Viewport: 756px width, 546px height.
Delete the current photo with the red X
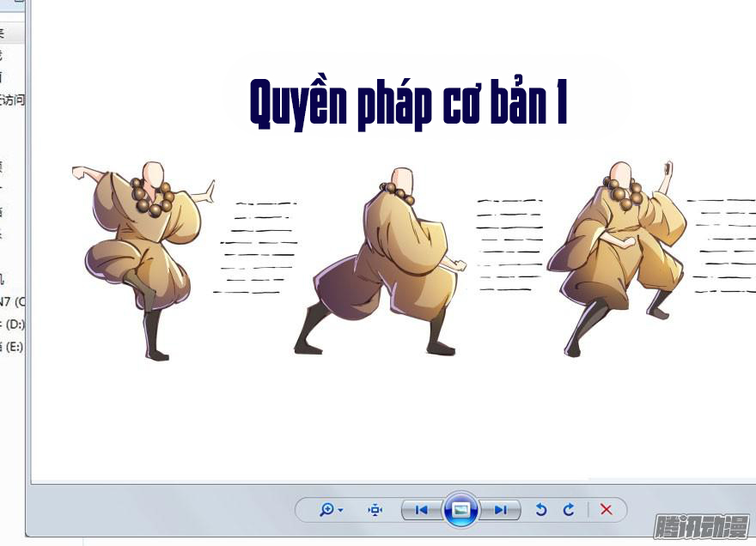click(606, 509)
